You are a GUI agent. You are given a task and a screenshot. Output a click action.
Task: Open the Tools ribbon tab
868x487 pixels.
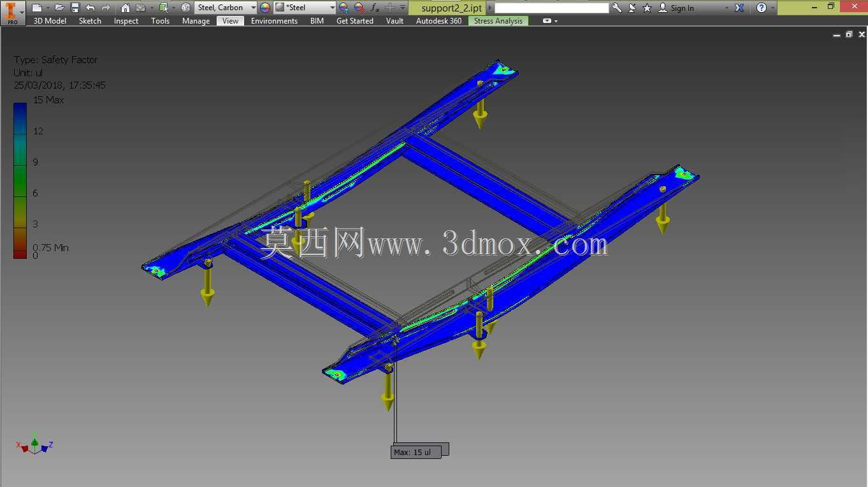161,21
